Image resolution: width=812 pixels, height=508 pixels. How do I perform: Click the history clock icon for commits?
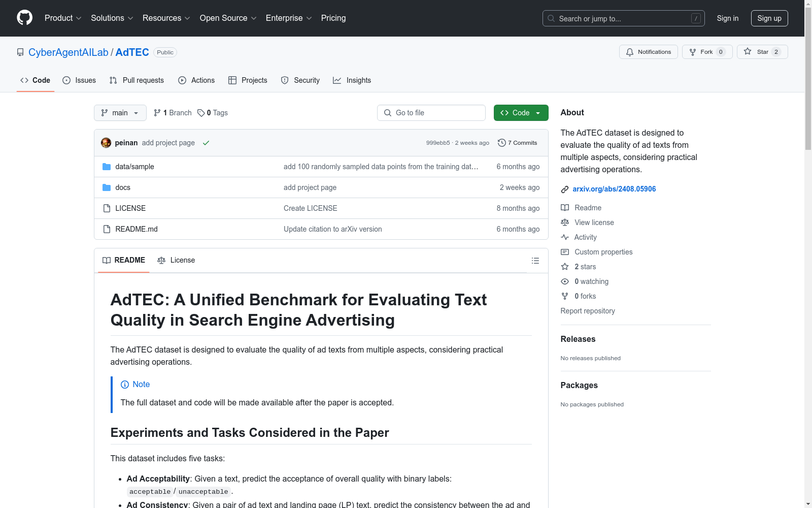pyautogui.click(x=502, y=143)
